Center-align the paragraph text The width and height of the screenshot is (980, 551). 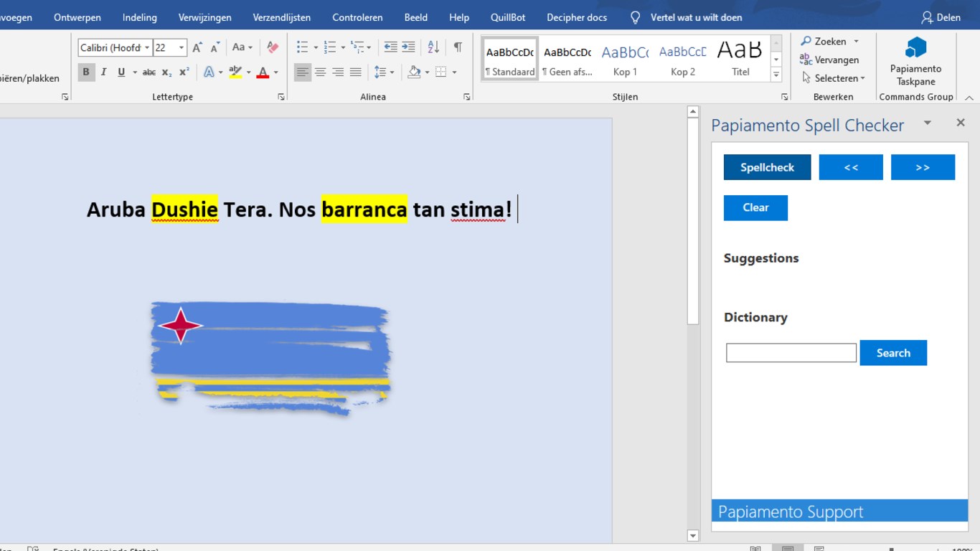pos(320,72)
